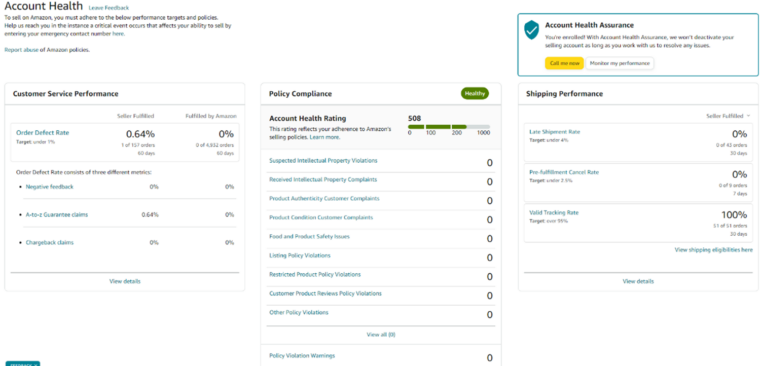This screenshot has height=366, width=760.
Task: Click the Policy Compliance panel heading
Action: click(x=301, y=94)
